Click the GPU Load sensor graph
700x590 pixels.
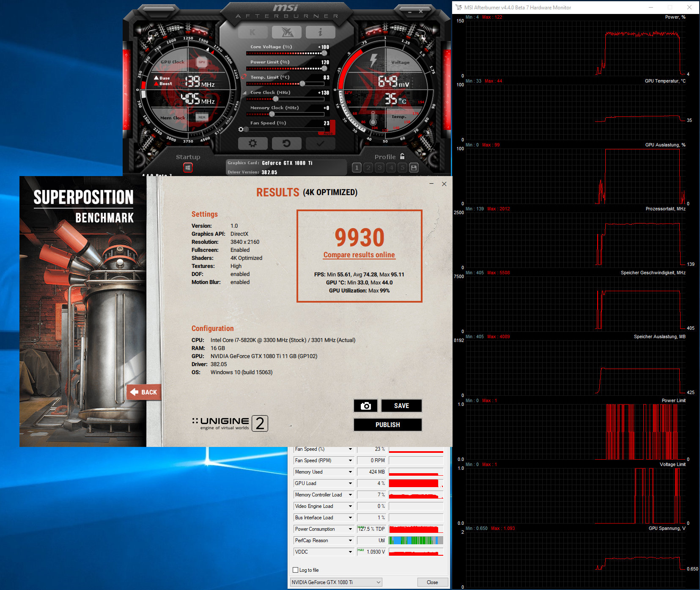click(416, 483)
